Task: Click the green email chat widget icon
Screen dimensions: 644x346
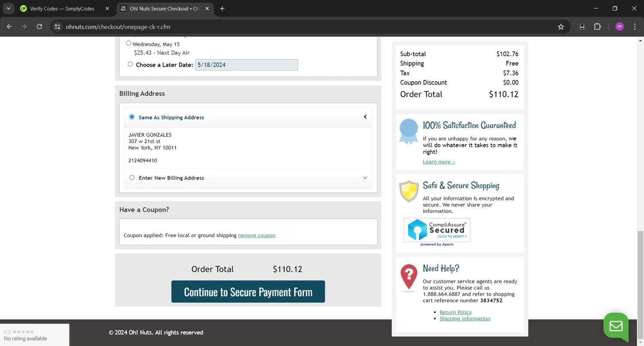Action: point(616,326)
